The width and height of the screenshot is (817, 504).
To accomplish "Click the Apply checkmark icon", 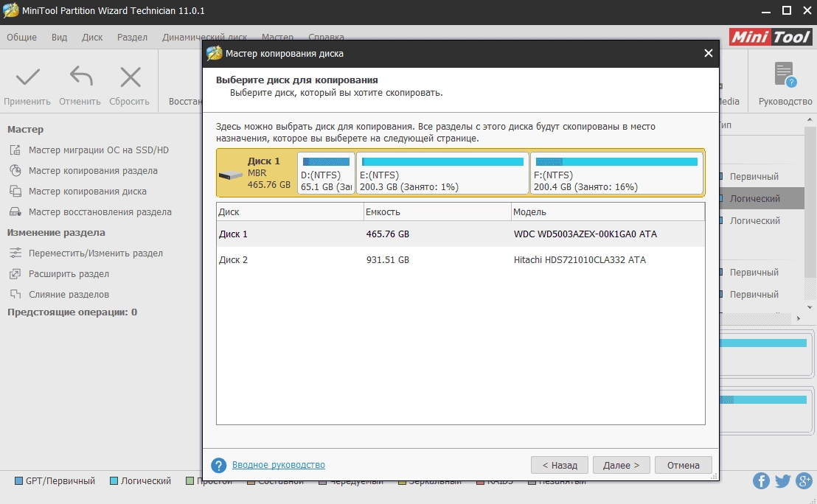I will pos(27,77).
